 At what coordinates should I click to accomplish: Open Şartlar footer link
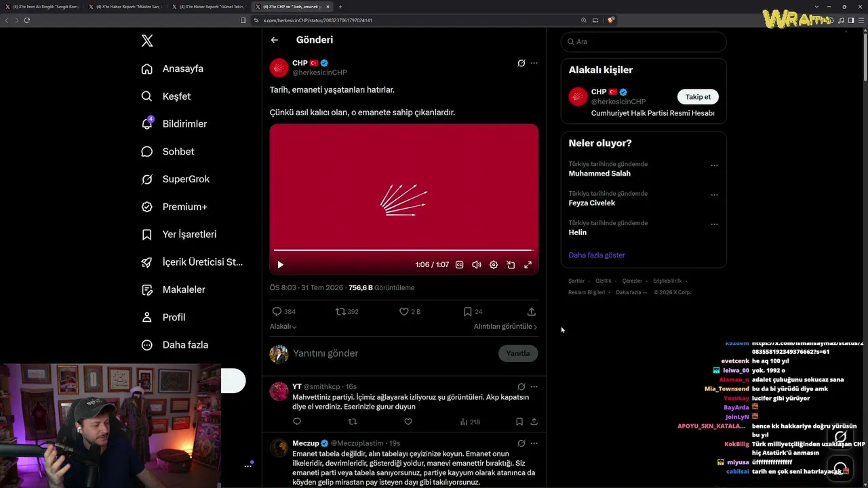click(576, 281)
